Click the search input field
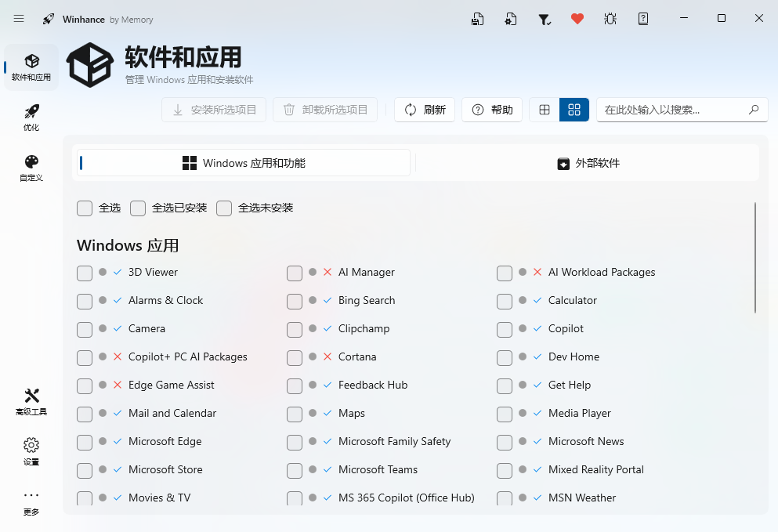778x532 pixels. tap(682, 110)
